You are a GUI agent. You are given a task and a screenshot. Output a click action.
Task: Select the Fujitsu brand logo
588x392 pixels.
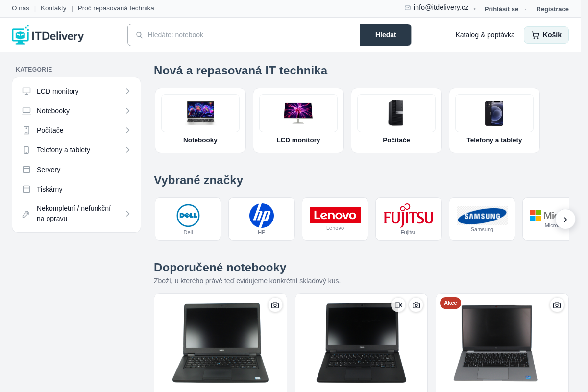(409, 216)
